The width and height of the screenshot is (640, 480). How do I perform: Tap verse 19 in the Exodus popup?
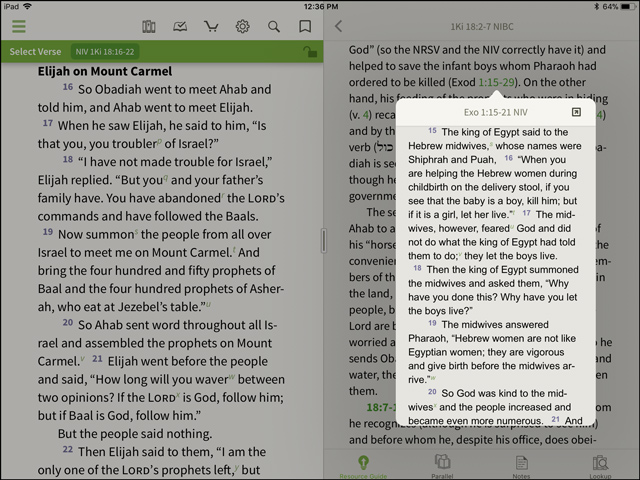coord(432,323)
